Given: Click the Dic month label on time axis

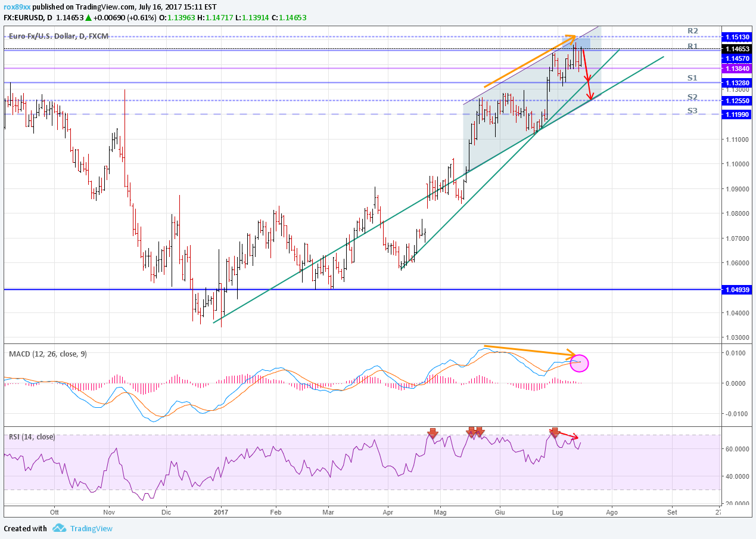Looking at the screenshot, I should pyautogui.click(x=166, y=512).
